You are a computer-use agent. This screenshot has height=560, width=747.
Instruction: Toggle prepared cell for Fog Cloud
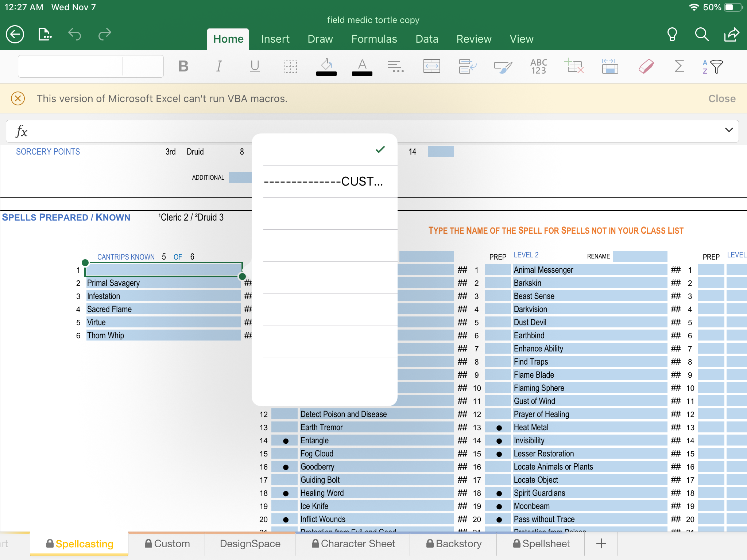[x=285, y=454]
